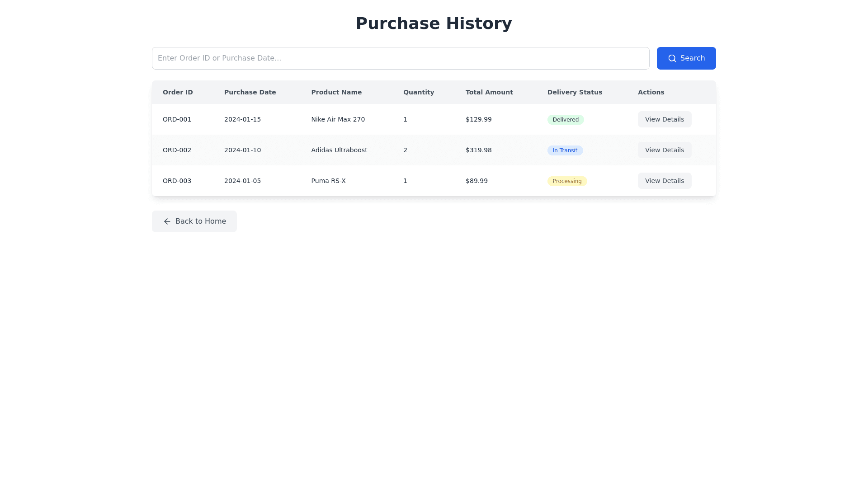Show details of order ORD-003
The image size is (868, 488).
click(x=664, y=181)
